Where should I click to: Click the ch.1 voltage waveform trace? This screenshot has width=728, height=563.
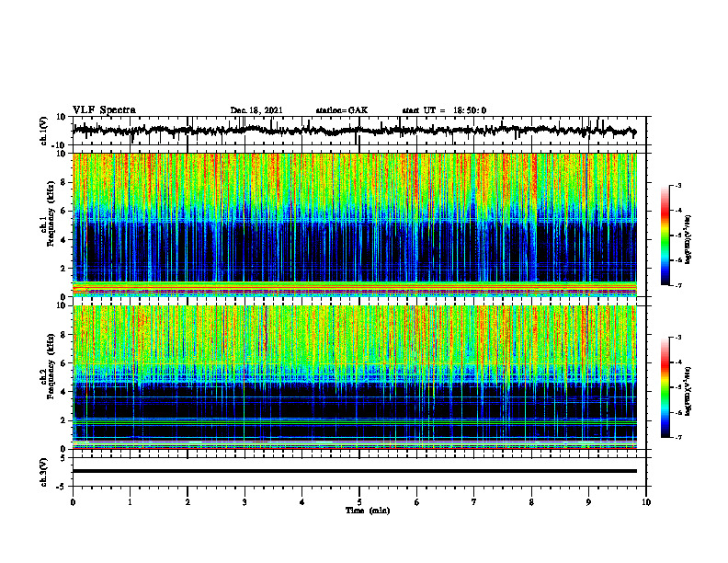click(x=354, y=131)
